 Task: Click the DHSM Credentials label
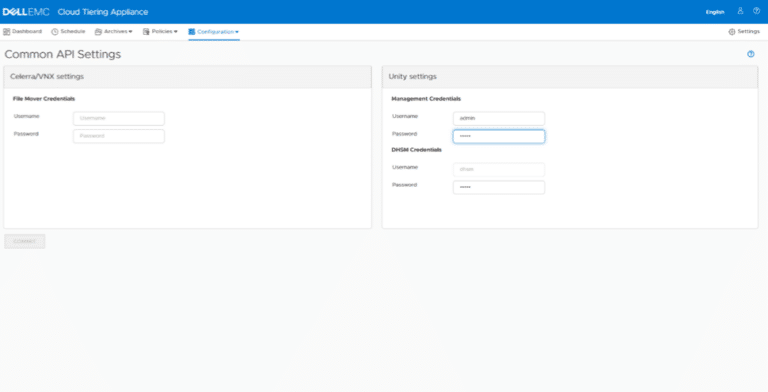[x=416, y=149]
